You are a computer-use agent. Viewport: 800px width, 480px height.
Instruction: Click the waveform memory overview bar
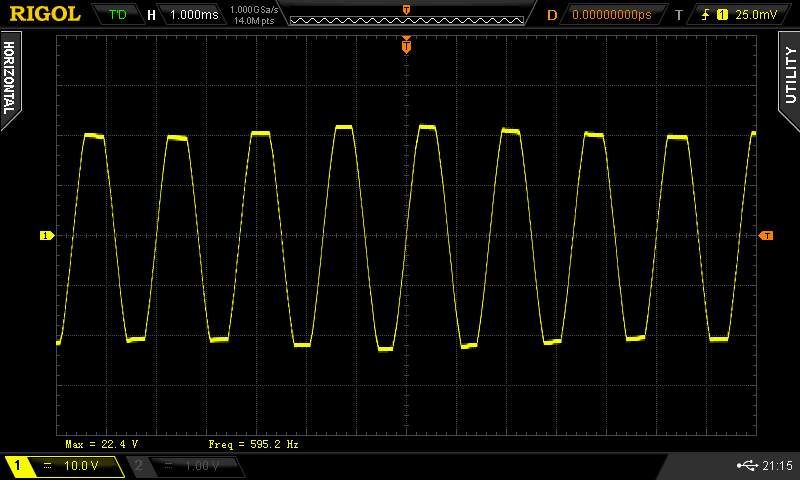(x=406, y=17)
